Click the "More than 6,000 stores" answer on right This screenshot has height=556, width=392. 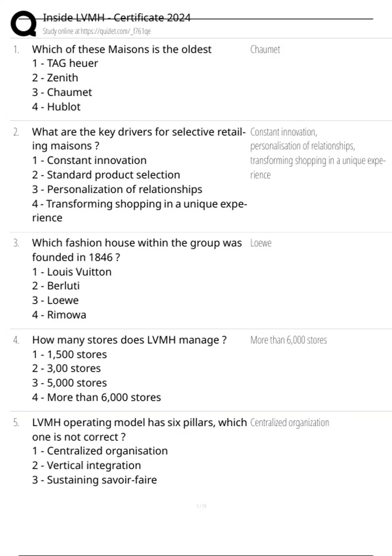288,340
